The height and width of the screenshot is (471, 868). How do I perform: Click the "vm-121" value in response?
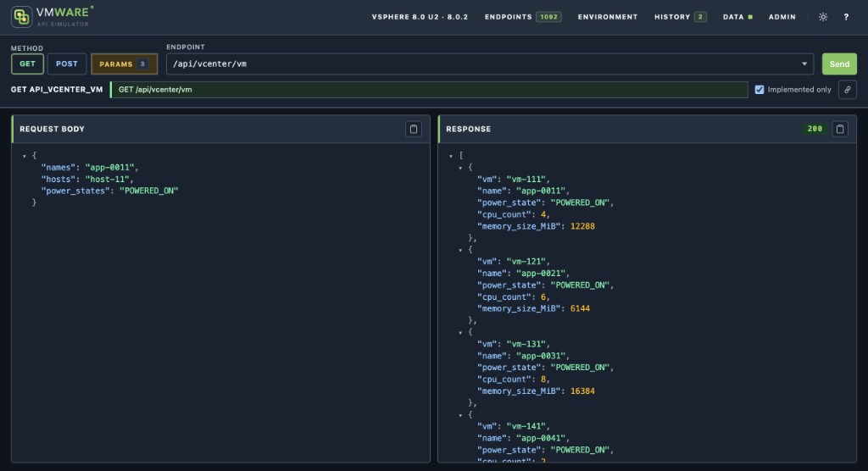[526, 261]
